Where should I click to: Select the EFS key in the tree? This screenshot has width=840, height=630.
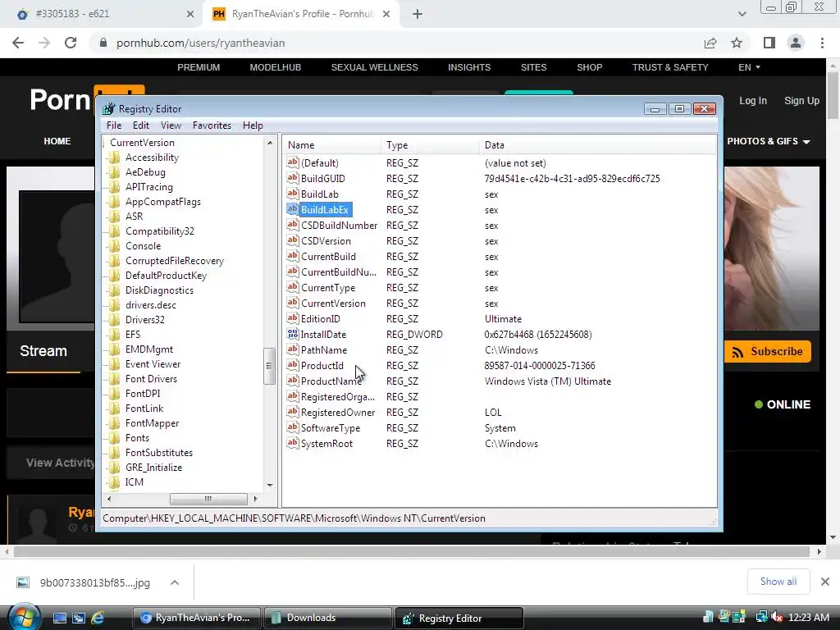tap(132, 335)
